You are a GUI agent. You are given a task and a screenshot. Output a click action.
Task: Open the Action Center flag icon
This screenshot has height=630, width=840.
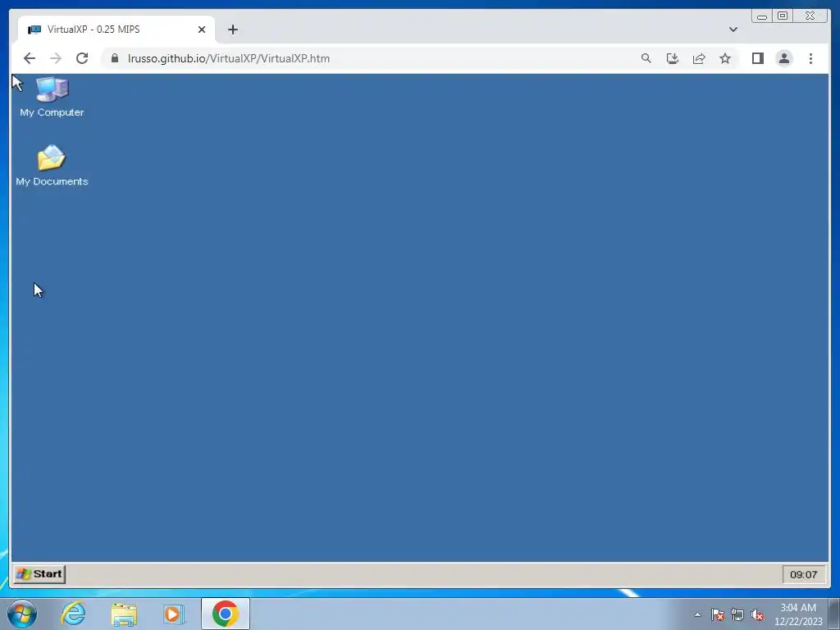click(718, 614)
